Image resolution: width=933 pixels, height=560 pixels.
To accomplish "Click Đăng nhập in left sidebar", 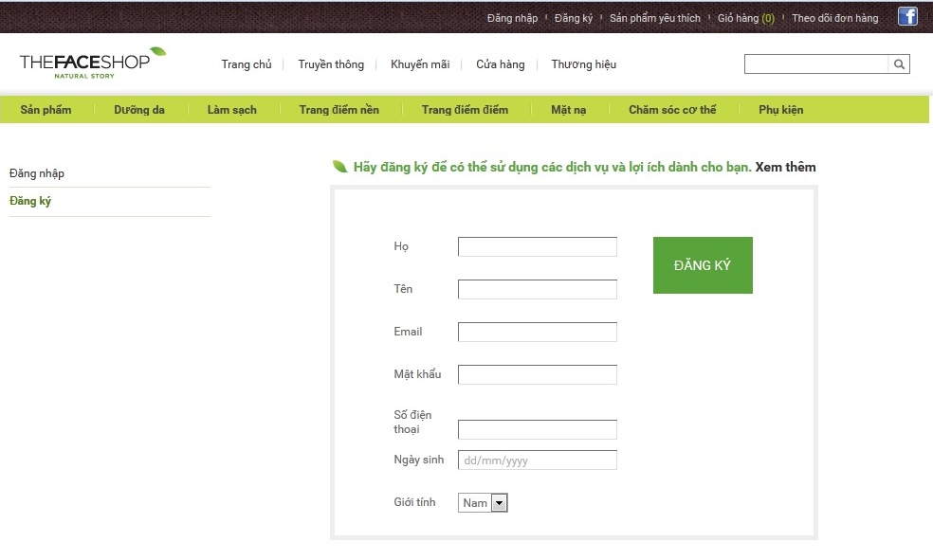I will (x=37, y=173).
